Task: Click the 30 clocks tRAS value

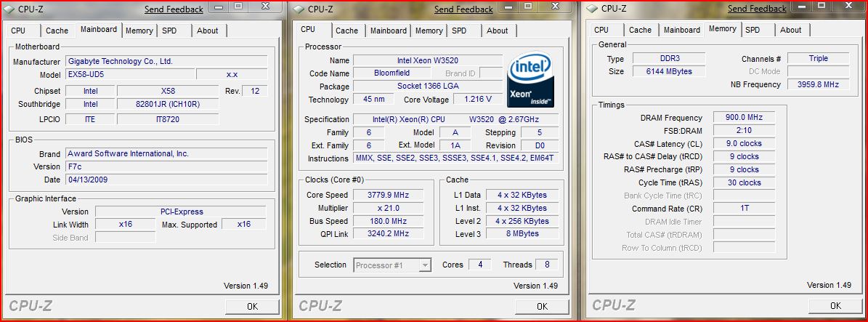Action: coord(744,182)
